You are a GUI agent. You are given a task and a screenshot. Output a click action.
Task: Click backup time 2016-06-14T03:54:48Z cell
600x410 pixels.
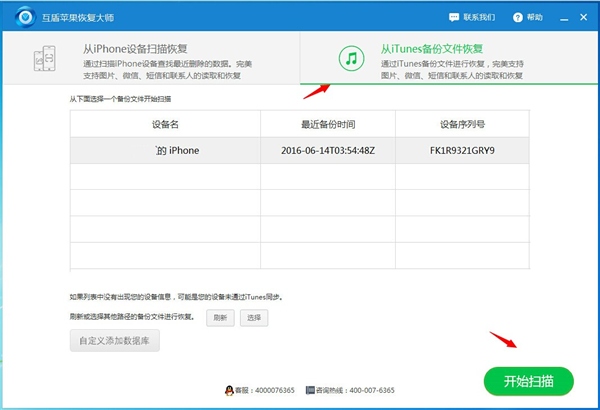328,150
